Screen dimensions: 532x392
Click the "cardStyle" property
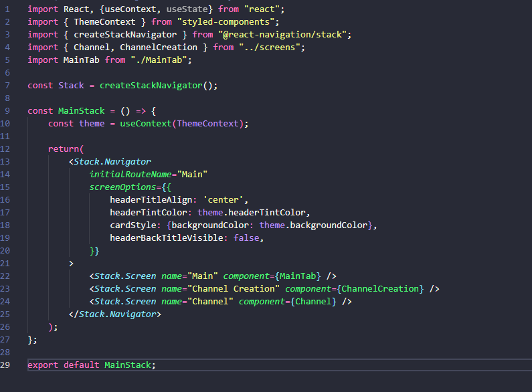pyautogui.click(x=133, y=225)
